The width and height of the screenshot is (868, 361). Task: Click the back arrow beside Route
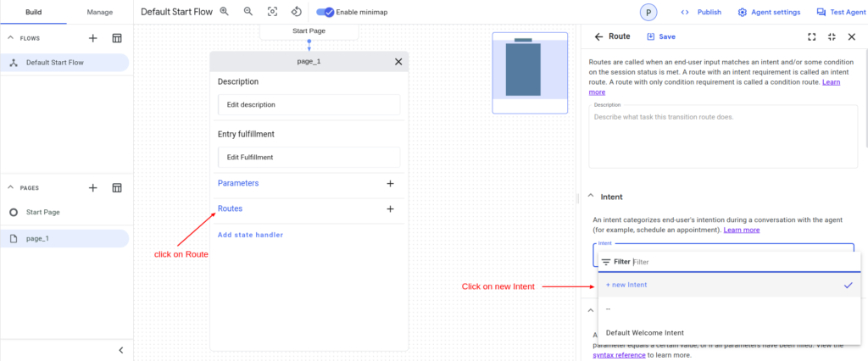[x=598, y=37]
